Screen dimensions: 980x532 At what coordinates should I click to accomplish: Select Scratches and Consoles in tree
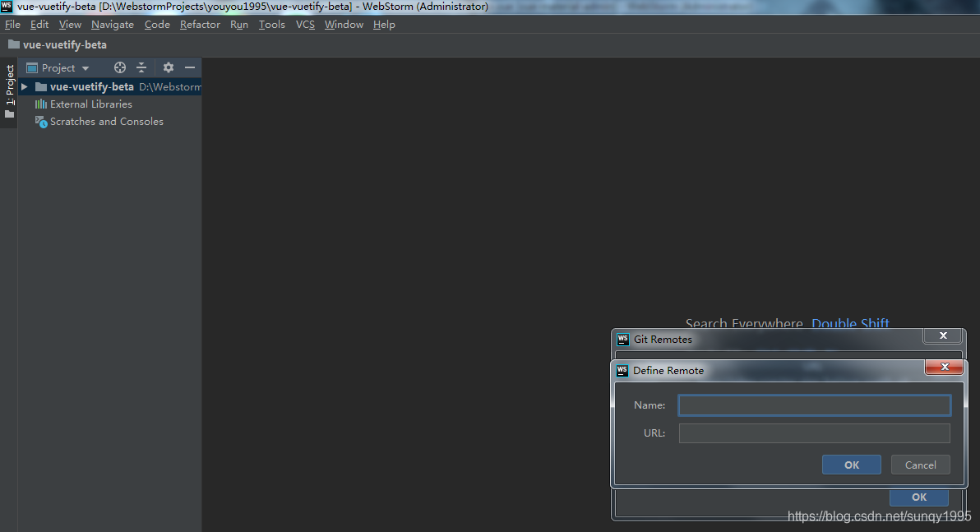[107, 122]
